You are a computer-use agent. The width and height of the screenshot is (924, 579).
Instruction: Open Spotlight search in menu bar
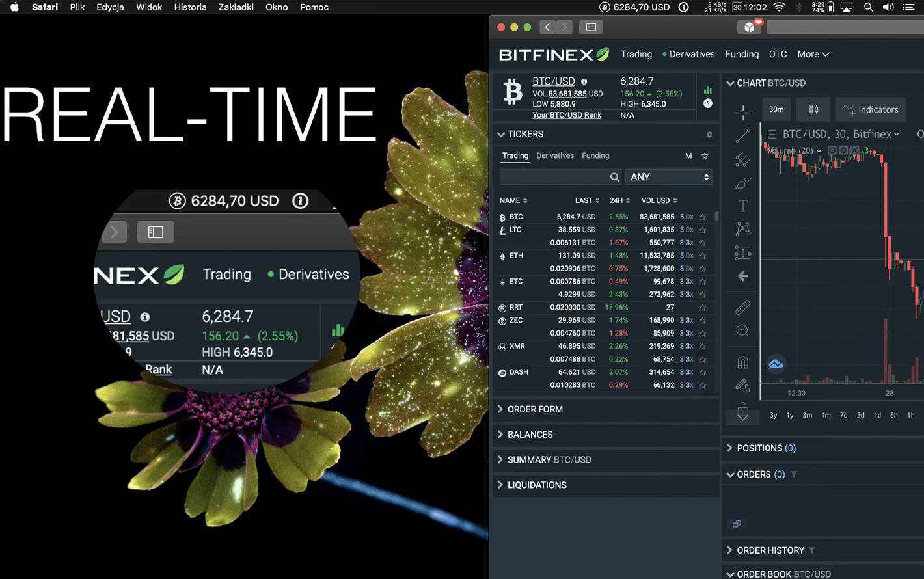(868, 7)
